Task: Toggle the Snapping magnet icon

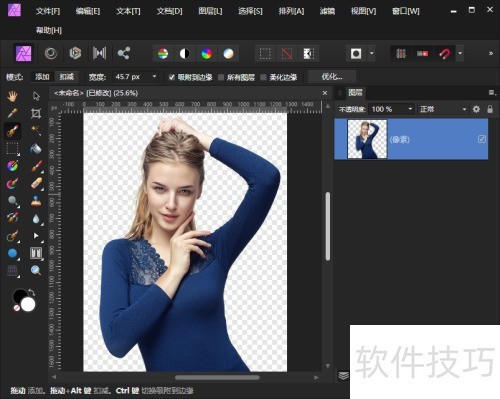Action: coord(444,53)
